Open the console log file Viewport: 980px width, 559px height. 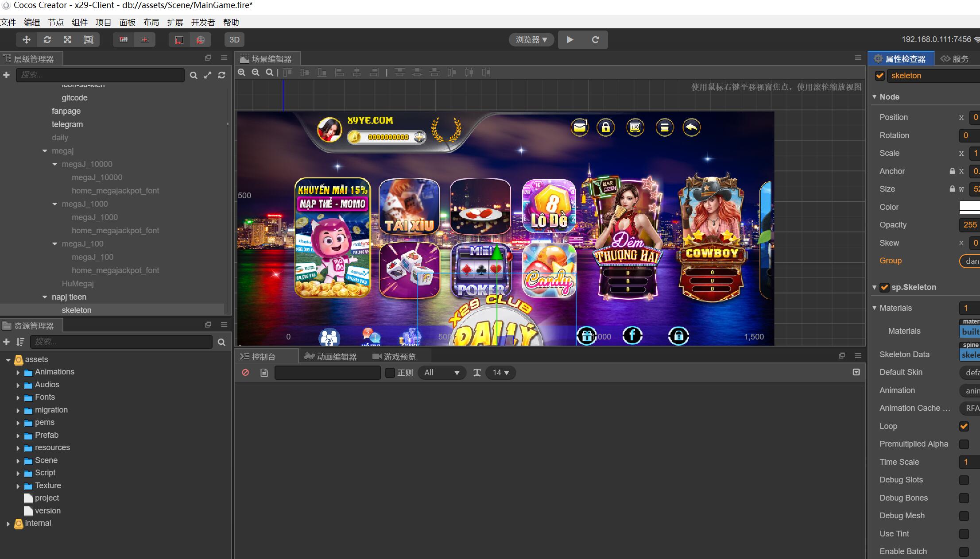pyautogui.click(x=264, y=373)
